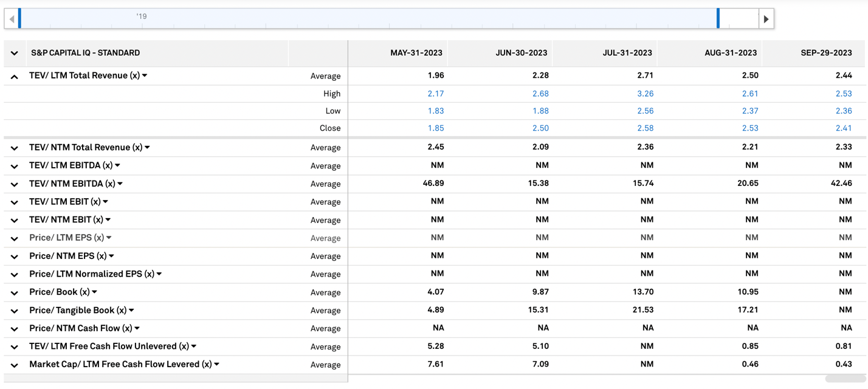Expand the Price/Book row chevron
This screenshot has width=868, height=389.
click(x=15, y=293)
